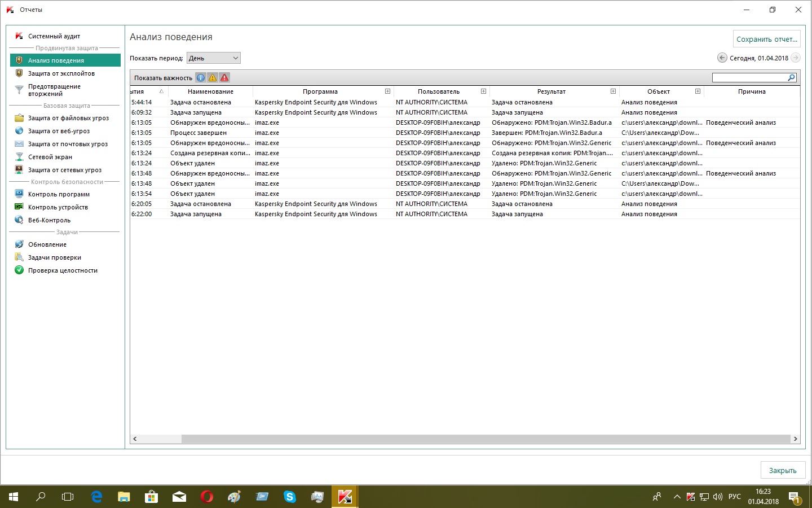Screen dimensions: 812x508
Task: Click the next-day arrow after the date
Action: tap(796, 58)
